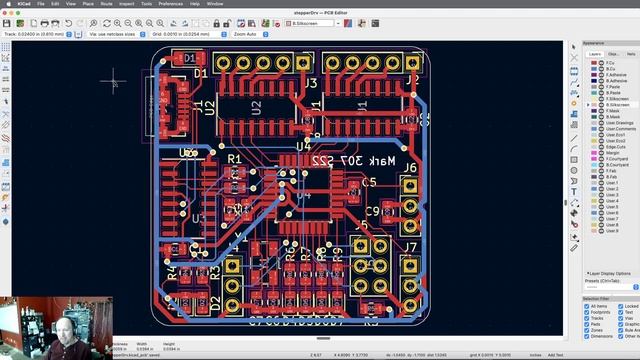This screenshot has width=640, height=360.
Task: Uncheck Vias in Selection Filter
Action: click(620, 318)
